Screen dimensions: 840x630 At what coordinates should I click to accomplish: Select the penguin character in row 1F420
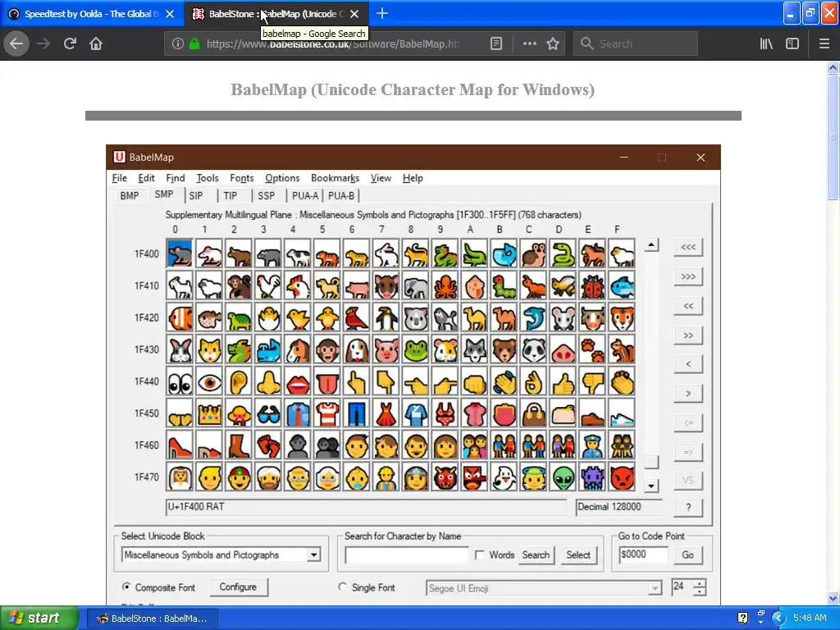coord(386,317)
